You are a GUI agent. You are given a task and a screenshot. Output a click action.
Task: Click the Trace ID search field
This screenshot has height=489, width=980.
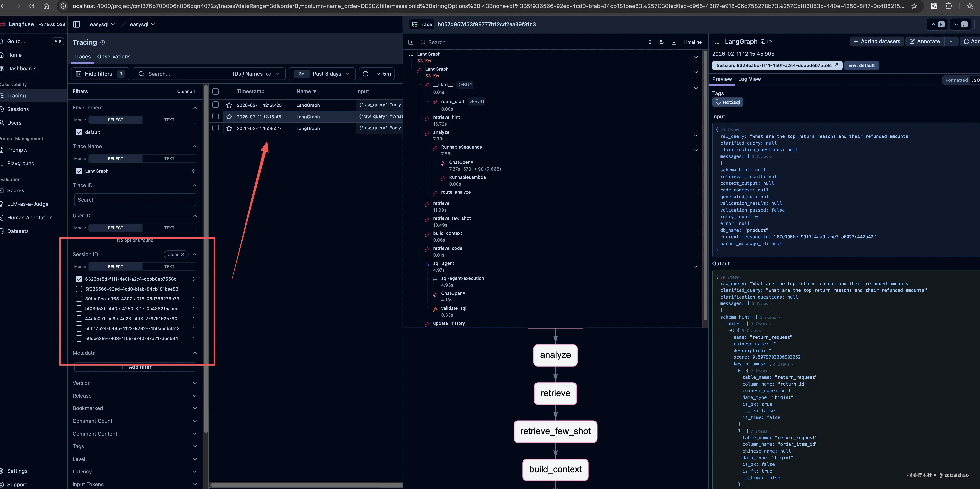(x=135, y=200)
